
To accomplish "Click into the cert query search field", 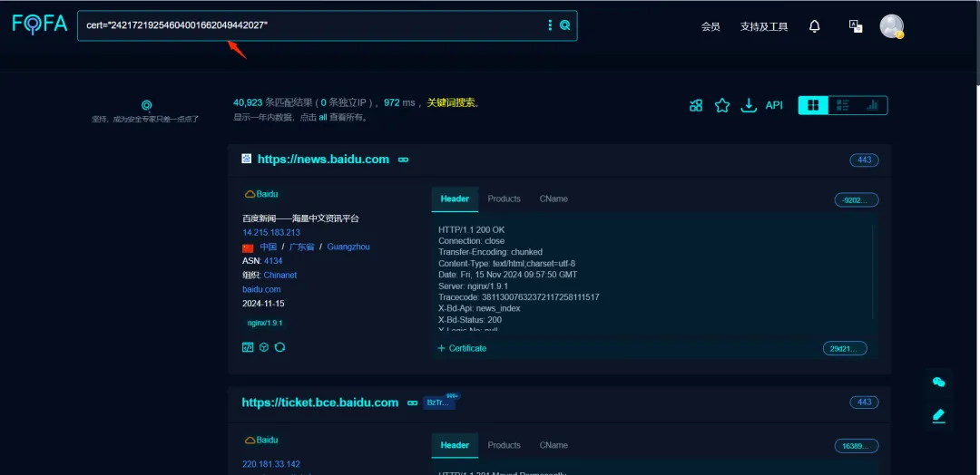I will point(309,25).
